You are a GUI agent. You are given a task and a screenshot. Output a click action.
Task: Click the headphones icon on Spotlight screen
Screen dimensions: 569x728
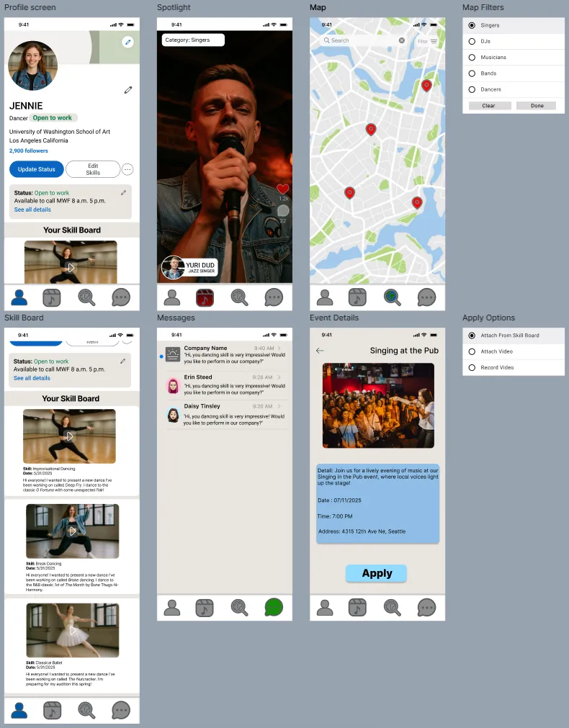pos(273,228)
